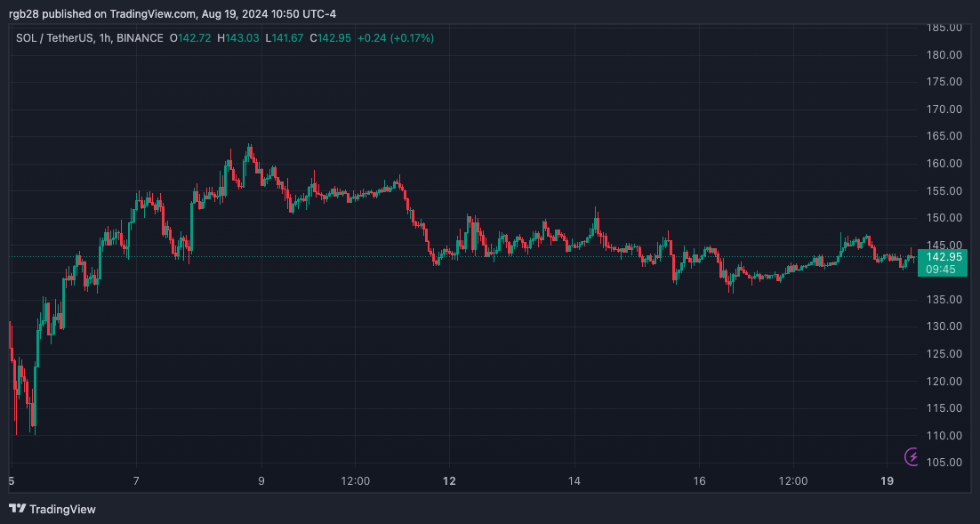
Task: Click the 16 date label on time axis
Action: [x=700, y=480]
